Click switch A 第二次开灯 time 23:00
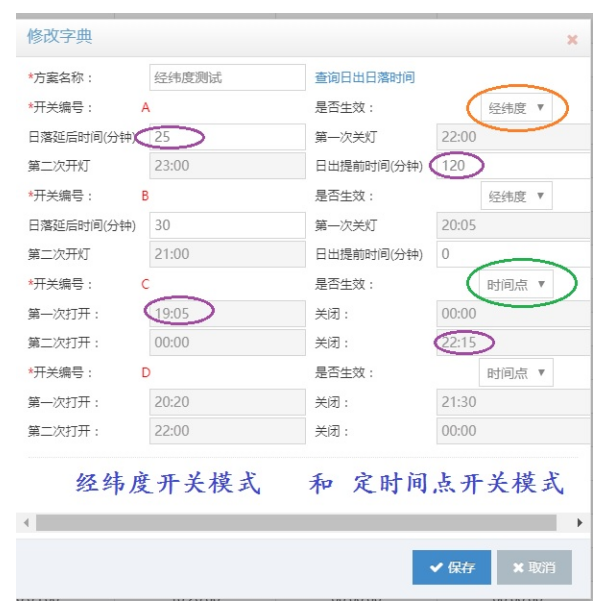The width and height of the screenshot is (603, 613). [x=226, y=166]
